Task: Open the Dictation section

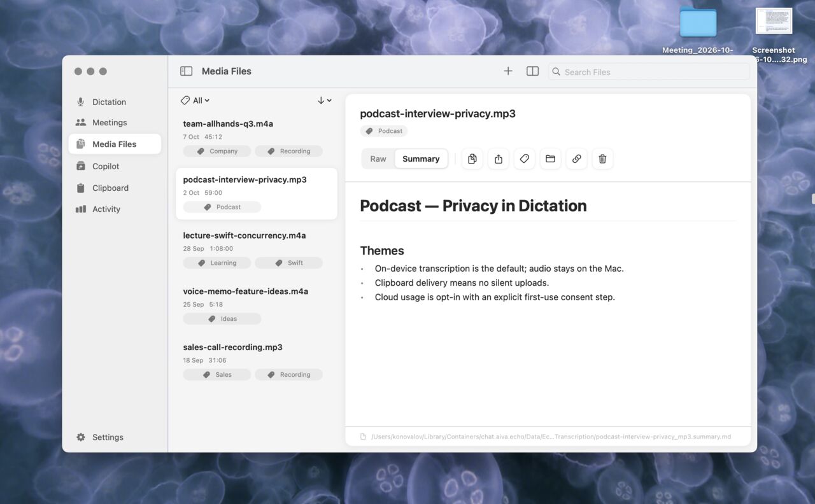Action: point(115,102)
